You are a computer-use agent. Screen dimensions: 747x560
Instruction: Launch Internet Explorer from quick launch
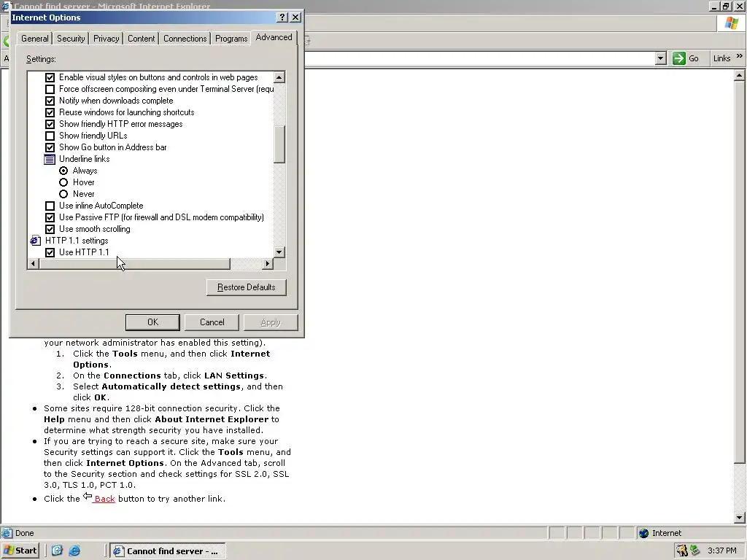pos(74,551)
